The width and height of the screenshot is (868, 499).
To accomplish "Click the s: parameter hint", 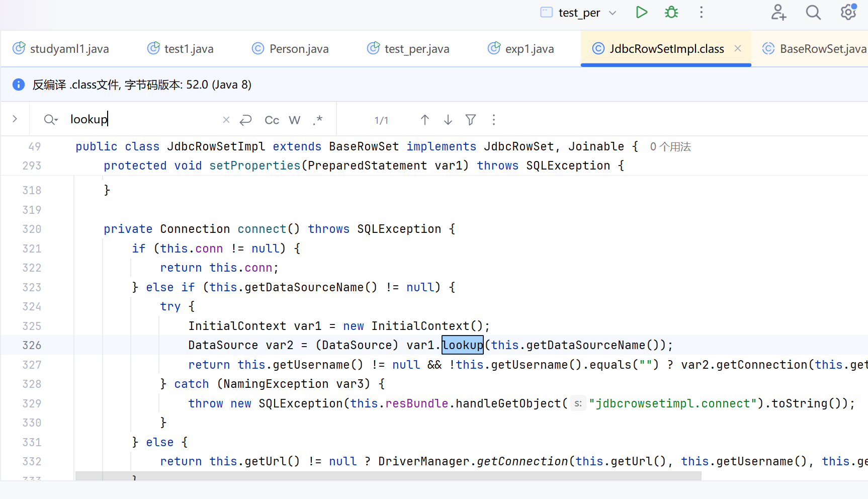I will [x=578, y=403].
